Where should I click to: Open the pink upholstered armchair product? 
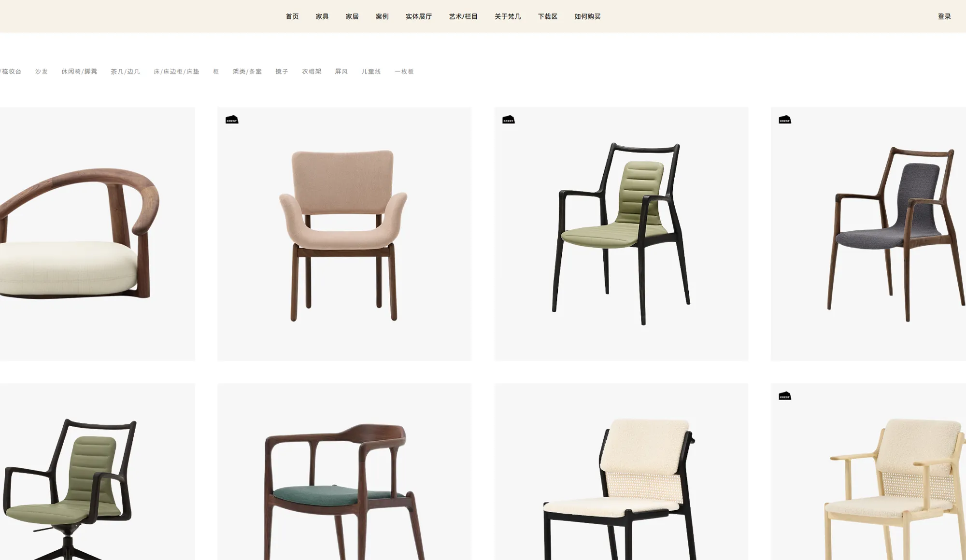click(344, 234)
